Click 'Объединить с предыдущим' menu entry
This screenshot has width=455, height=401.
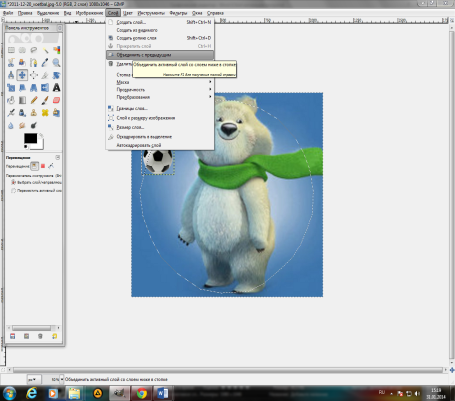(160, 55)
